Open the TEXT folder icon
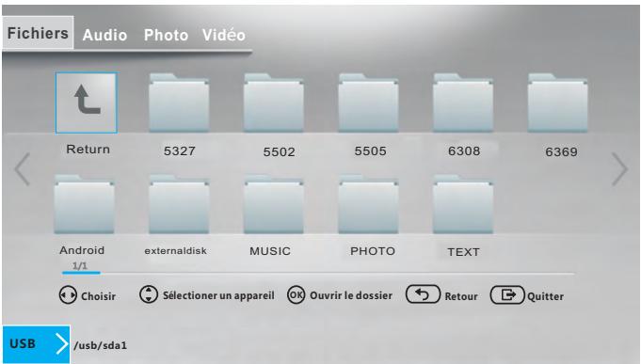This screenshot has width=641, height=364. pyautogui.click(x=463, y=204)
